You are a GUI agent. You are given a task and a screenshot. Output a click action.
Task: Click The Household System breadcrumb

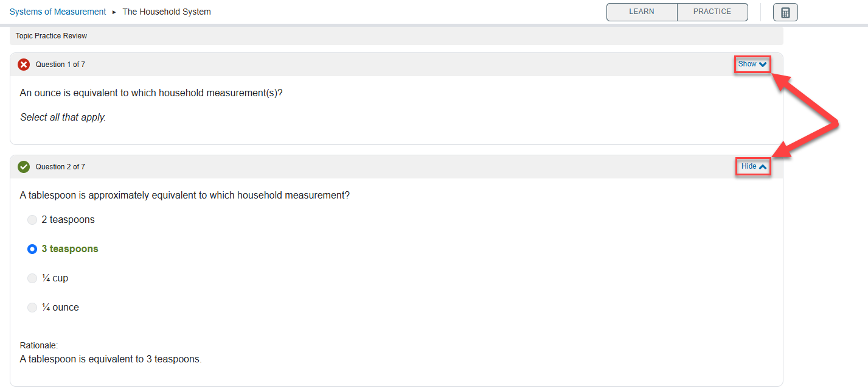167,12
